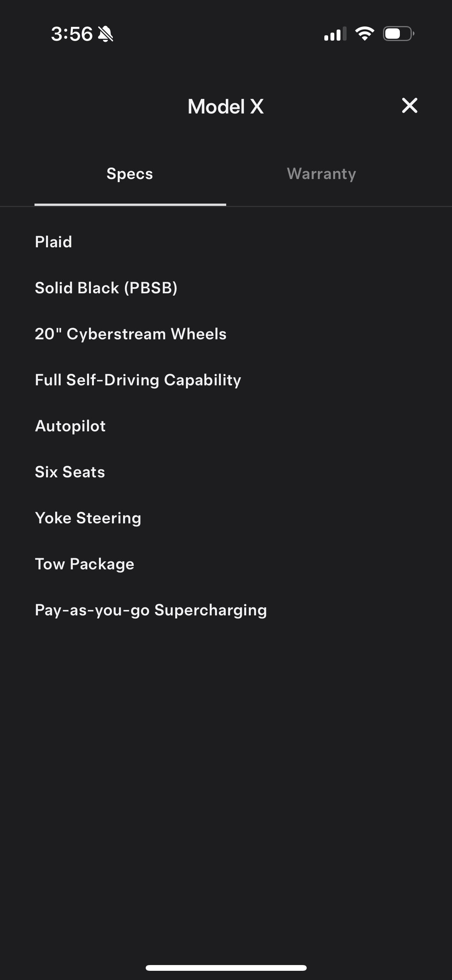Open Full Self-Driving Capability item
Viewport: 452px width, 980px height.
[138, 380]
